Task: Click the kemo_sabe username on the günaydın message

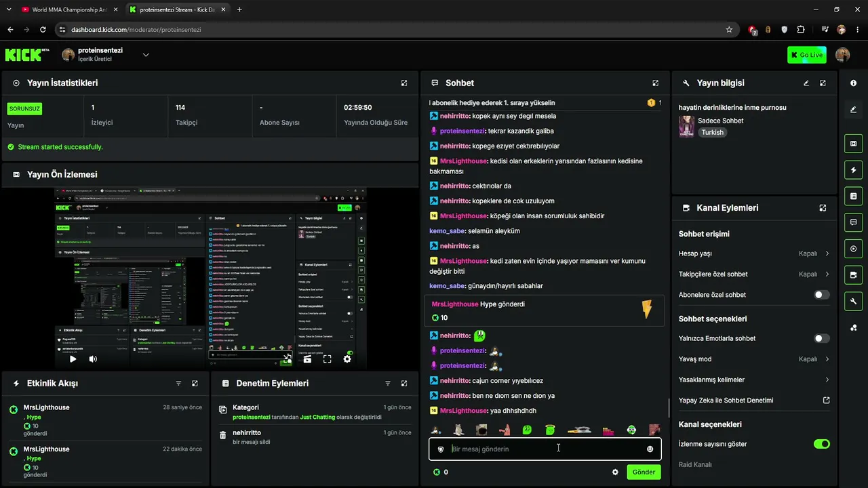Action: coord(447,286)
